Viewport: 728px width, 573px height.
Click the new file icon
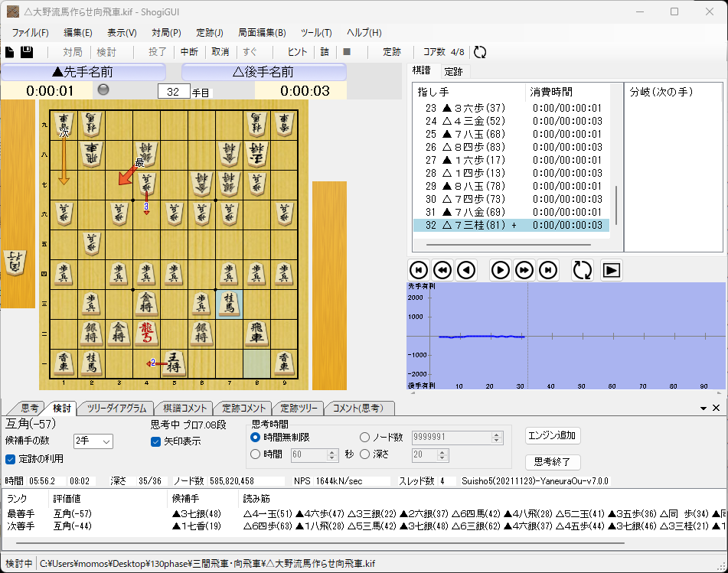pos(9,52)
